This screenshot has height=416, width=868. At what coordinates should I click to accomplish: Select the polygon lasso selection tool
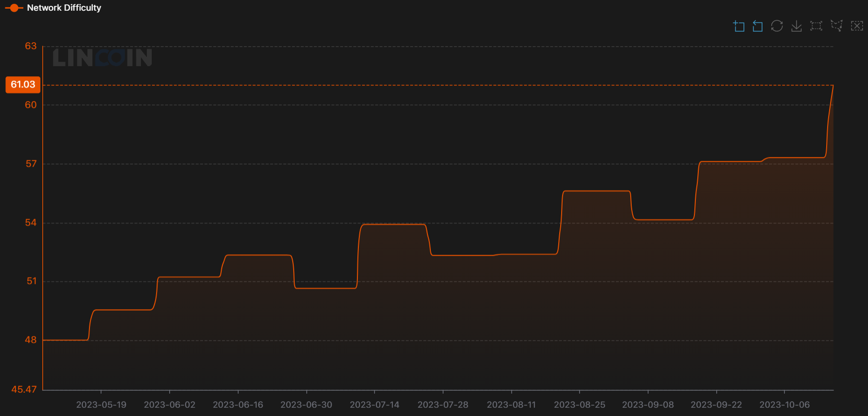[836, 26]
